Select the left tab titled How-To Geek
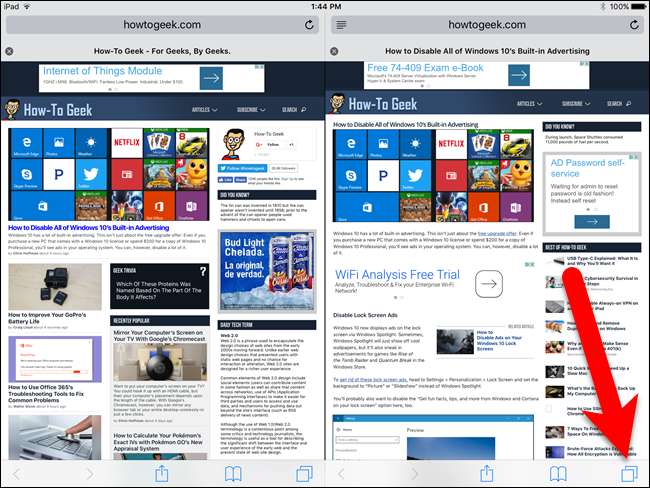 click(x=162, y=50)
